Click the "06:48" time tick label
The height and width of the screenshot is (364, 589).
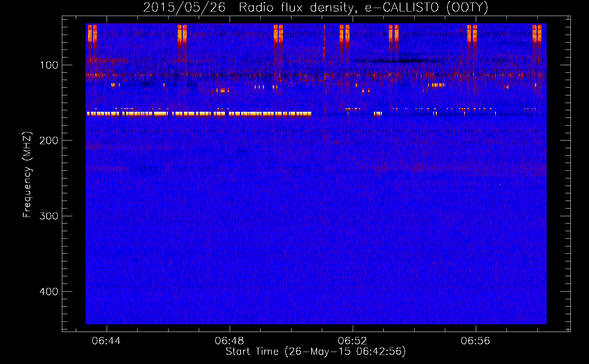229,341
